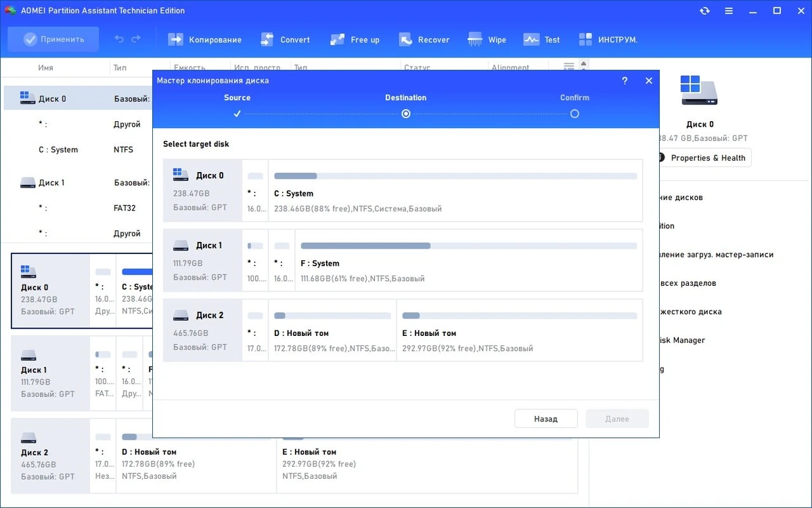Click the Назад (Back) button
812x508 pixels.
click(546, 419)
